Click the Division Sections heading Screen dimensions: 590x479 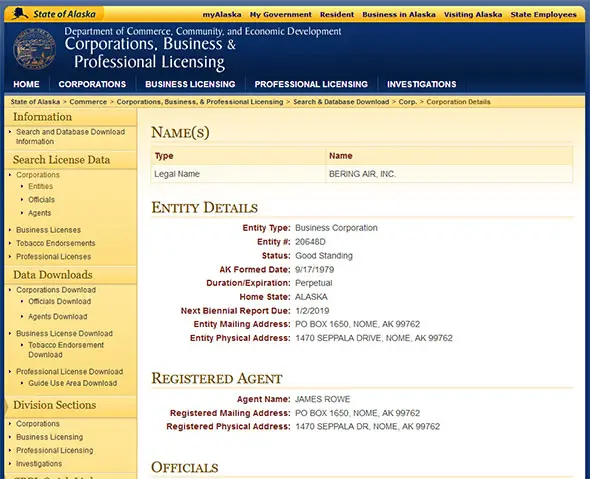point(55,405)
